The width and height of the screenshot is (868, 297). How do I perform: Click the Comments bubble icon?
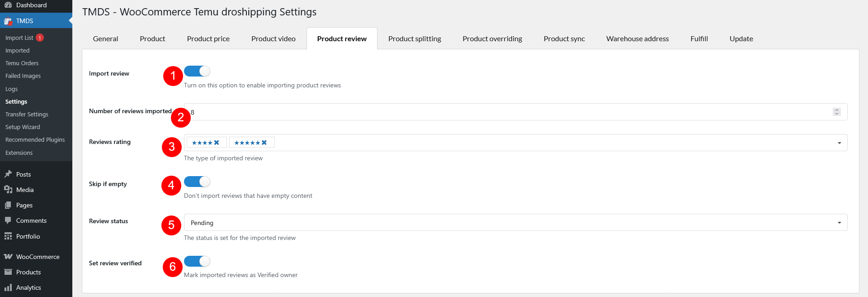pyautogui.click(x=8, y=220)
